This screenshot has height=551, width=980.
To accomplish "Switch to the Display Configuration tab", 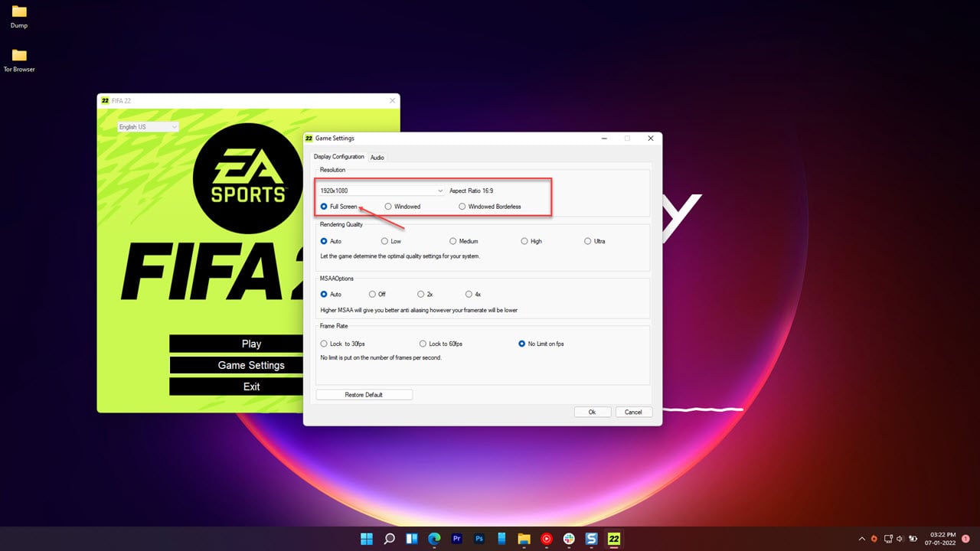I will pos(339,157).
